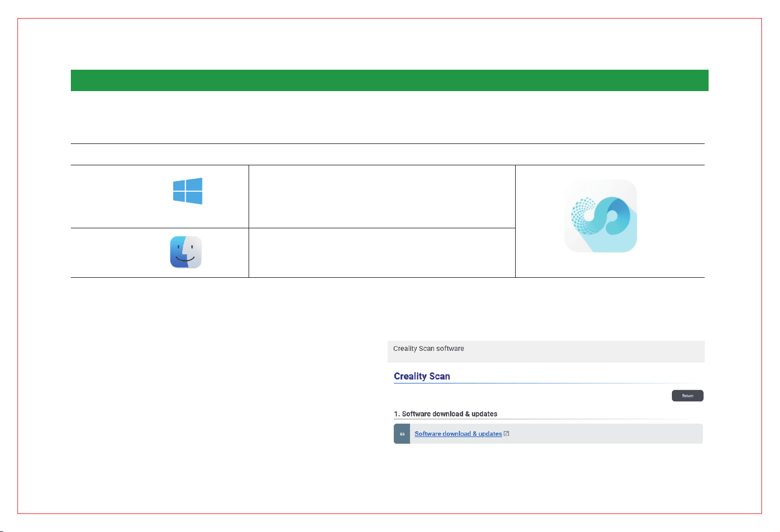Screen dimensions: 780x532
Task: Click the empty cell beside the Windows logo
Action: 382,196
